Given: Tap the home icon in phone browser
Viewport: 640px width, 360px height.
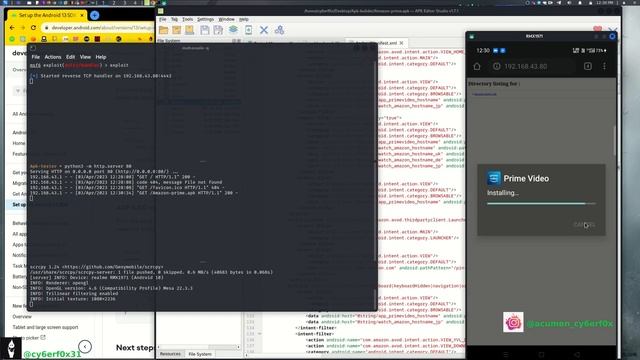Looking at the screenshot, I should tap(477, 66).
